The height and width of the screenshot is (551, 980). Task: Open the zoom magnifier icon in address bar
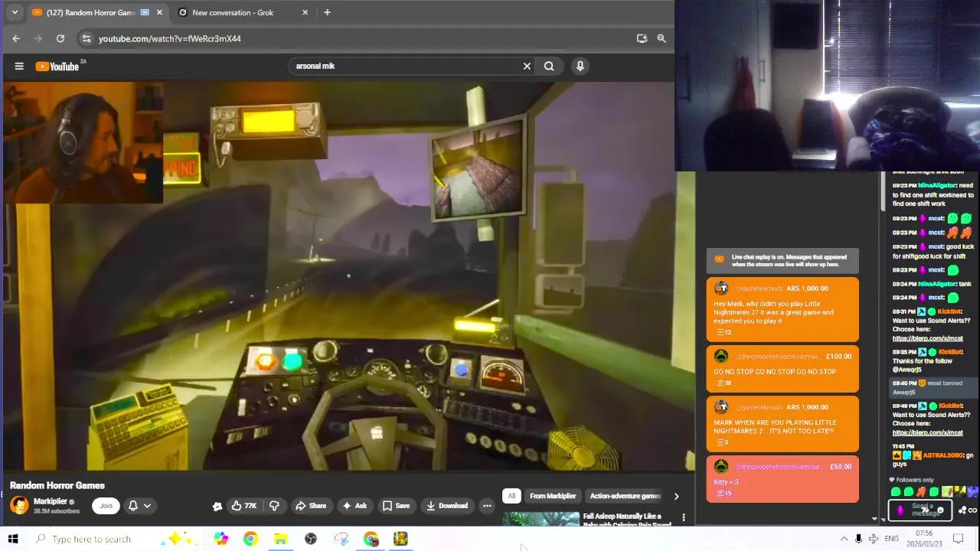pos(661,38)
